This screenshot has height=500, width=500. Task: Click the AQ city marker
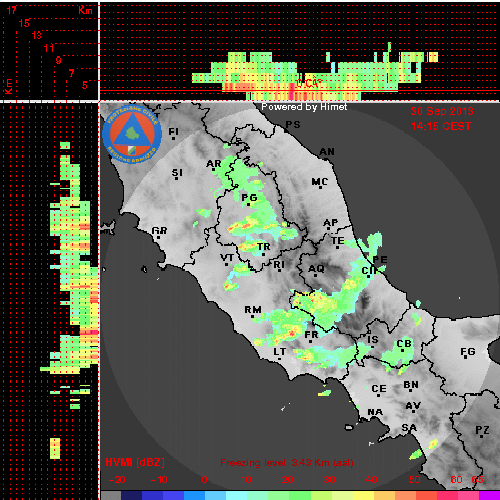tap(316, 276)
